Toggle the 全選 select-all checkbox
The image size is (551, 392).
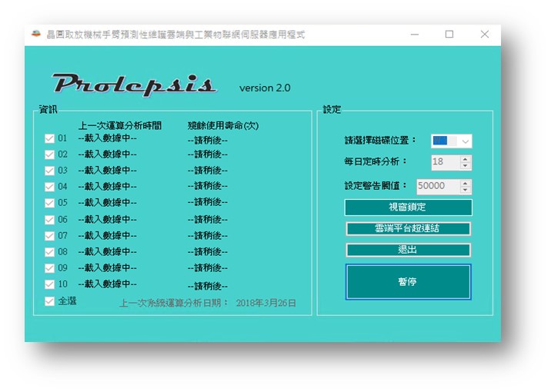tap(49, 301)
